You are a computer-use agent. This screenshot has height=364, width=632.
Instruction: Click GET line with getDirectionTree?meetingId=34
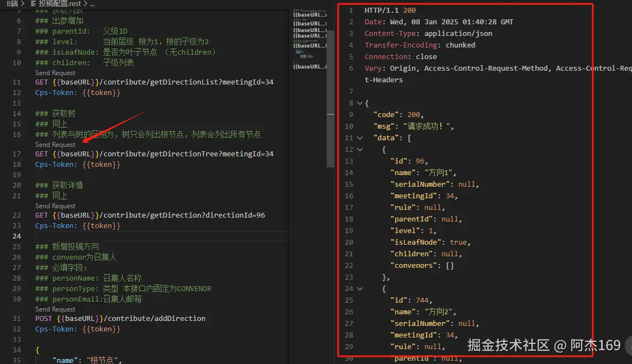[154, 154]
